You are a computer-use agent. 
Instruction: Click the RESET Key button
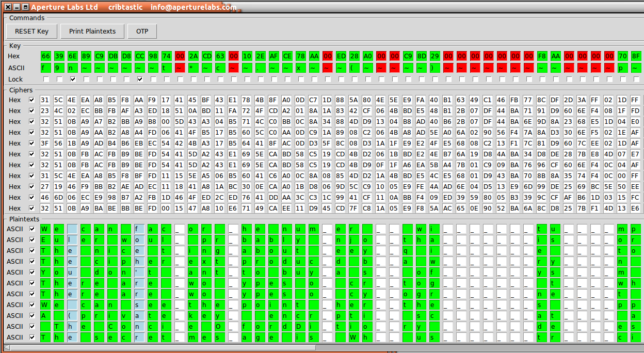click(x=31, y=31)
